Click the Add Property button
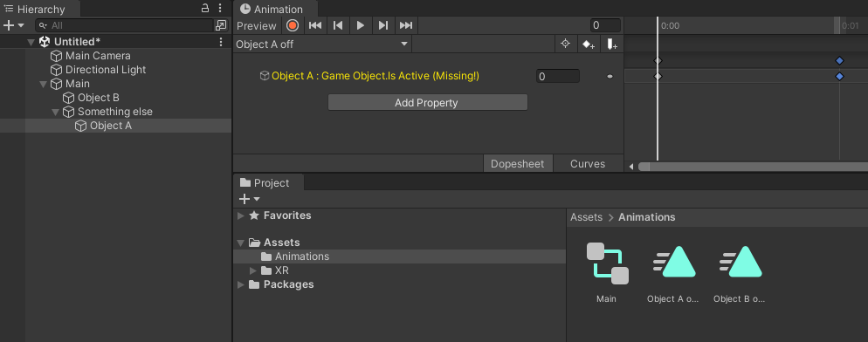 [427, 102]
